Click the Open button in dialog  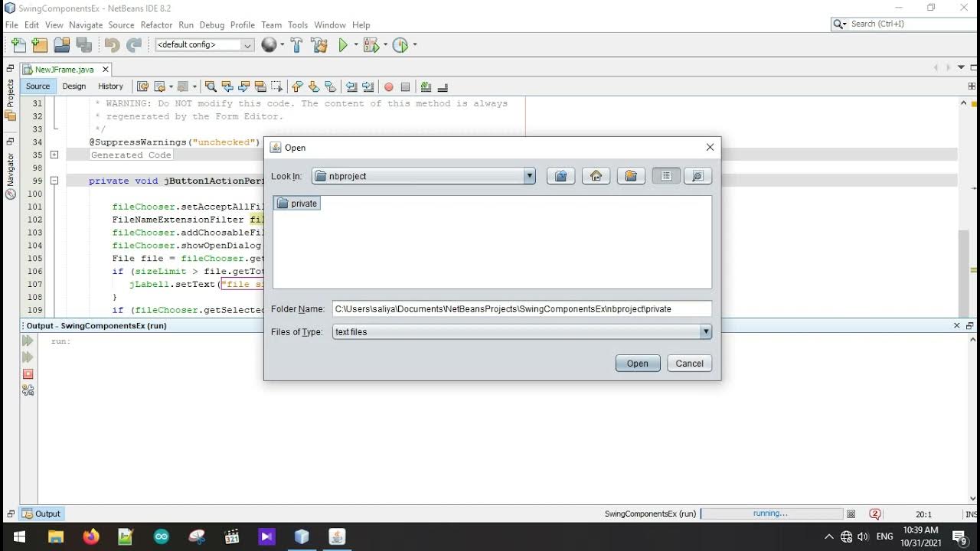pyautogui.click(x=638, y=364)
